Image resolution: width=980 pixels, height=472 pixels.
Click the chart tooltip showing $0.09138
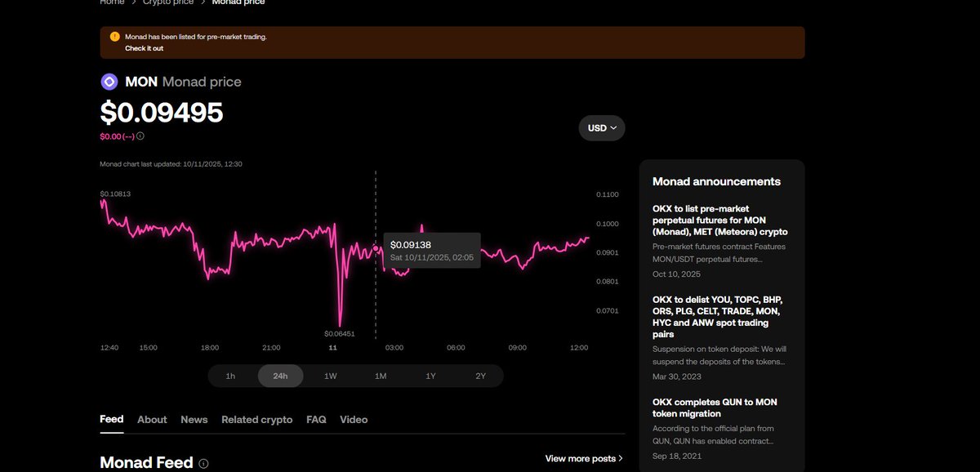(x=432, y=251)
